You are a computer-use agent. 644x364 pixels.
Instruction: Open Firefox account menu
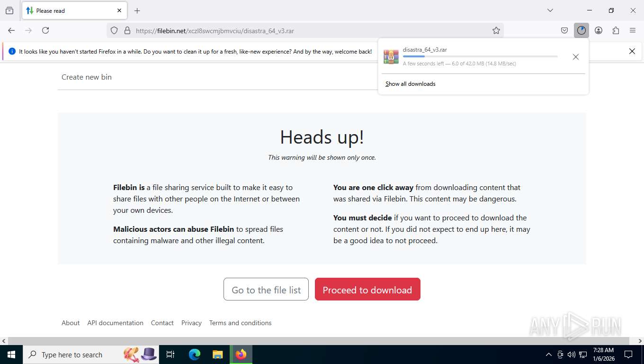pyautogui.click(x=599, y=30)
